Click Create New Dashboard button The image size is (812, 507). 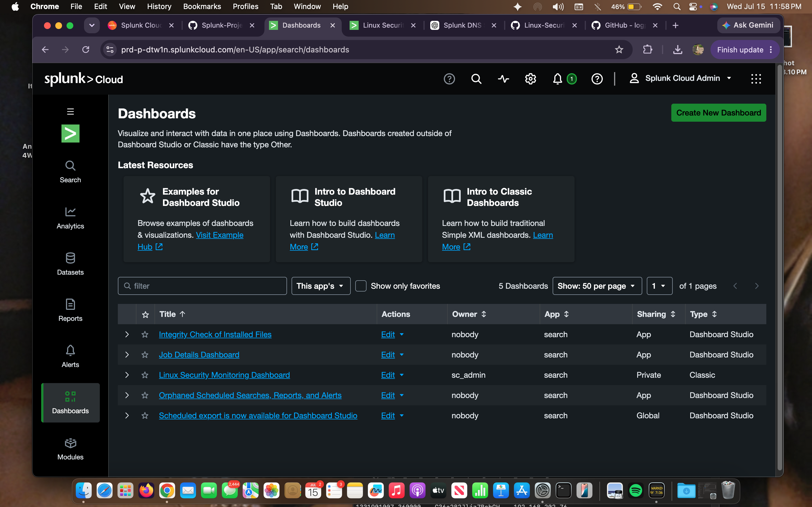[718, 113]
